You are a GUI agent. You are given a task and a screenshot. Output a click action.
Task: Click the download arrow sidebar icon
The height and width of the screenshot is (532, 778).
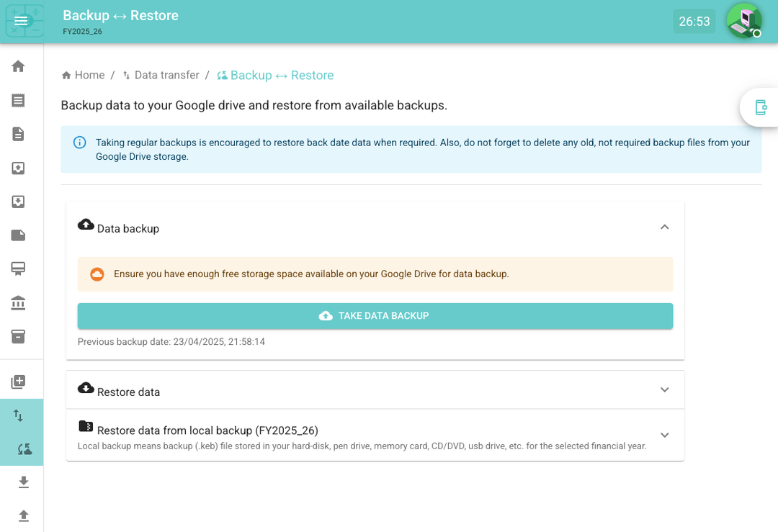(23, 482)
